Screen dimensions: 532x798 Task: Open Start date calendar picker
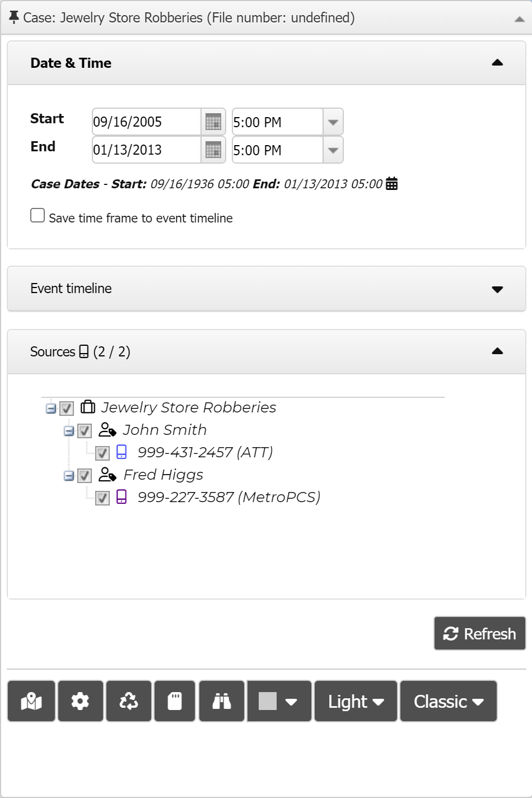(x=213, y=122)
